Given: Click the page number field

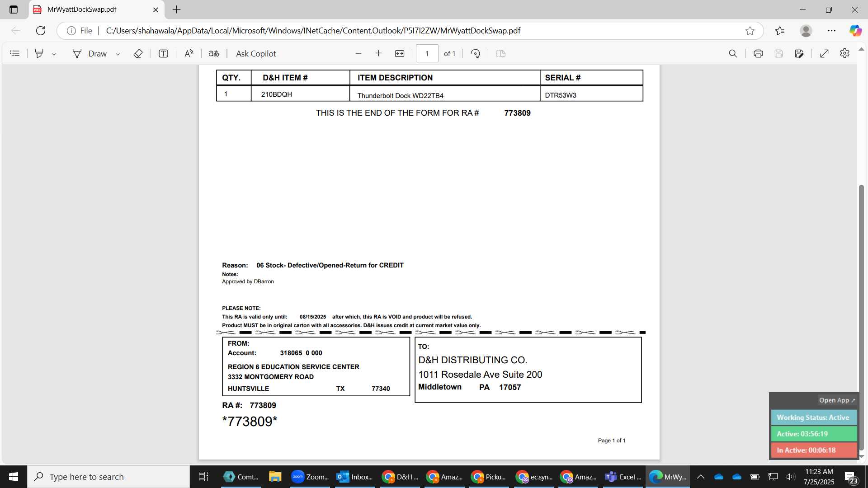Looking at the screenshot, I should pos(427,53).
